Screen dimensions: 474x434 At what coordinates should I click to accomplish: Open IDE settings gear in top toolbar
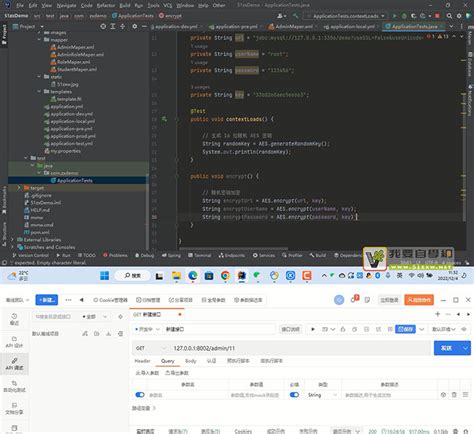pyautogui.click(x=459, y=16)
